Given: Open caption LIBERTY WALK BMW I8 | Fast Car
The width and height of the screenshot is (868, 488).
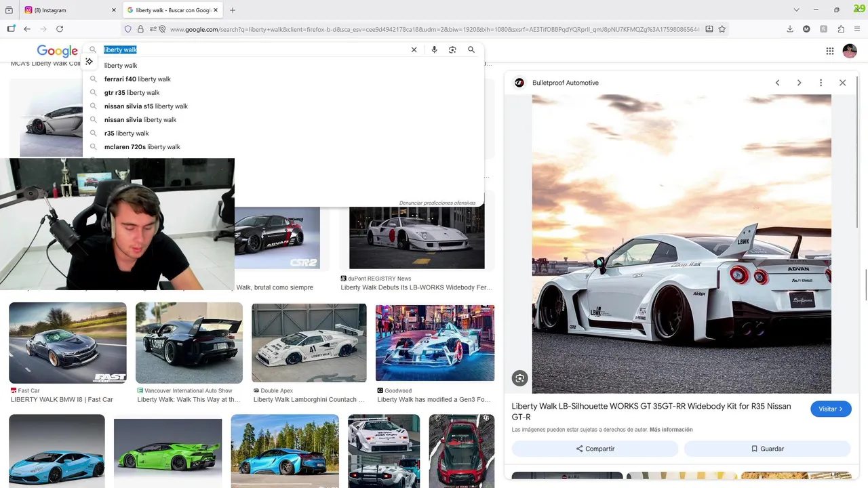Looking at the screenshot, I should pyautogui.click(x=62, y=400).
